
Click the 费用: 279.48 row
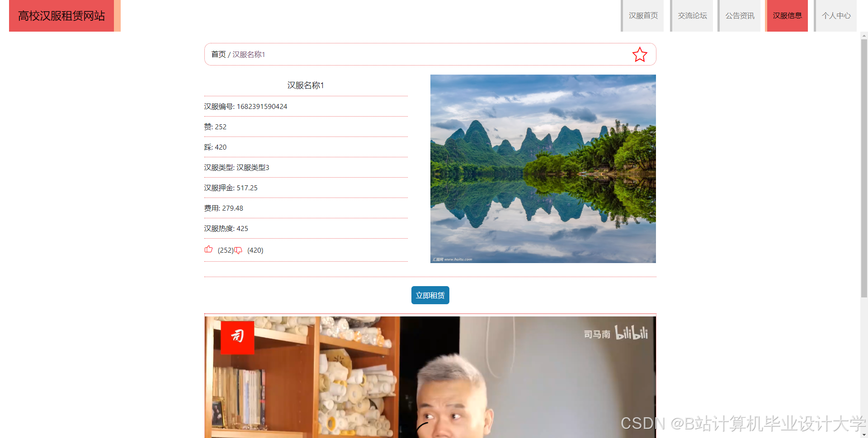pyautogui.click(x=306, y=208)
